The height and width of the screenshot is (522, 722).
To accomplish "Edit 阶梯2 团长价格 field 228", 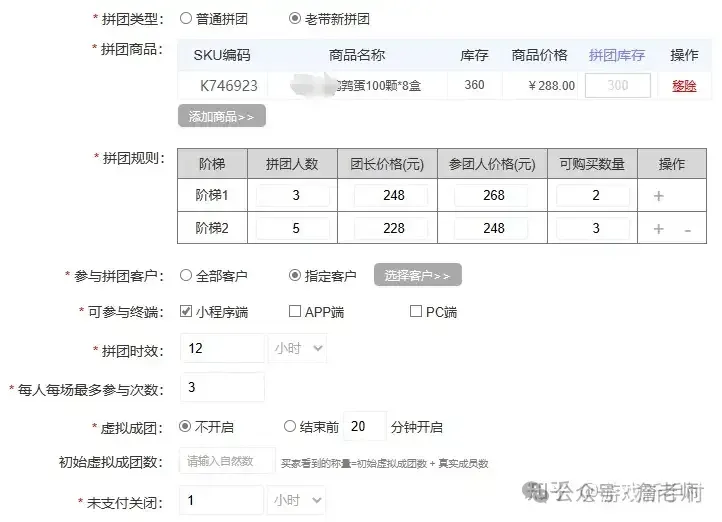I will click(390, 228).
